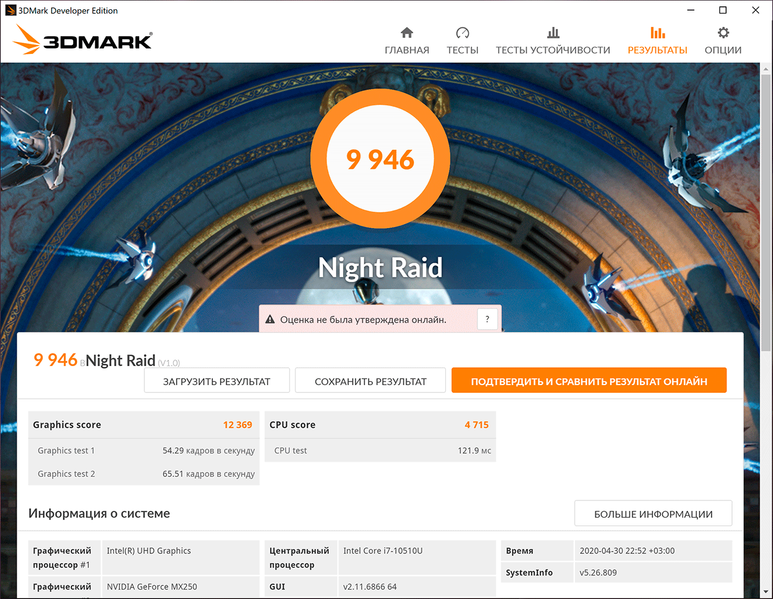
Task: Click NVIDIA GeForce MX250 cell
Action: 180,587
